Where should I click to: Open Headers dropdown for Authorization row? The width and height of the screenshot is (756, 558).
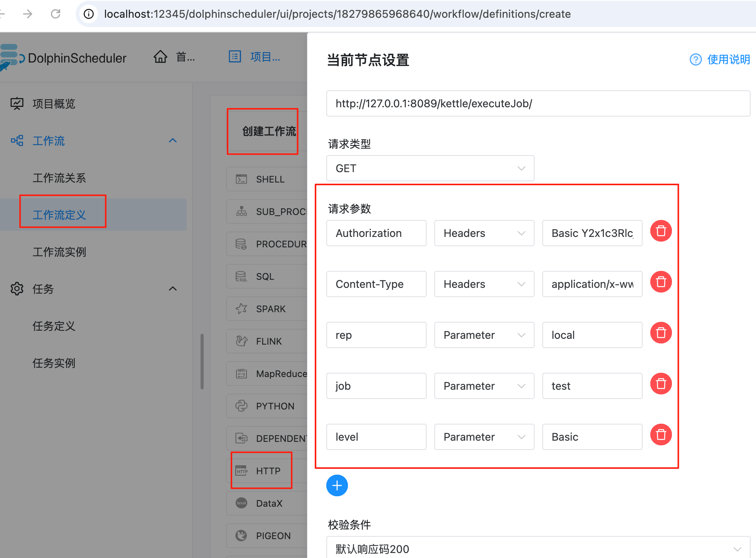click(484, 233)
